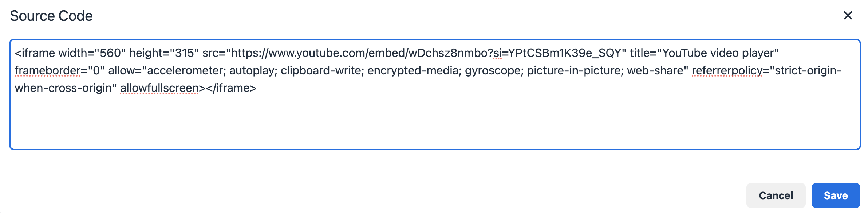The width and height of the screenshot is (868, 213).
Task: Place cursor on closing </iframe> tag
Action: tap(231, 88)
